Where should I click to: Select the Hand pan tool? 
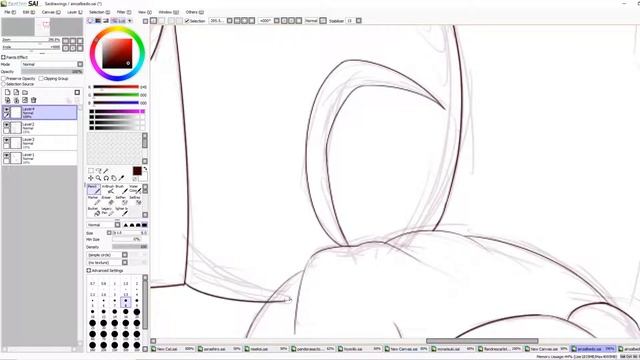point(113,178)
